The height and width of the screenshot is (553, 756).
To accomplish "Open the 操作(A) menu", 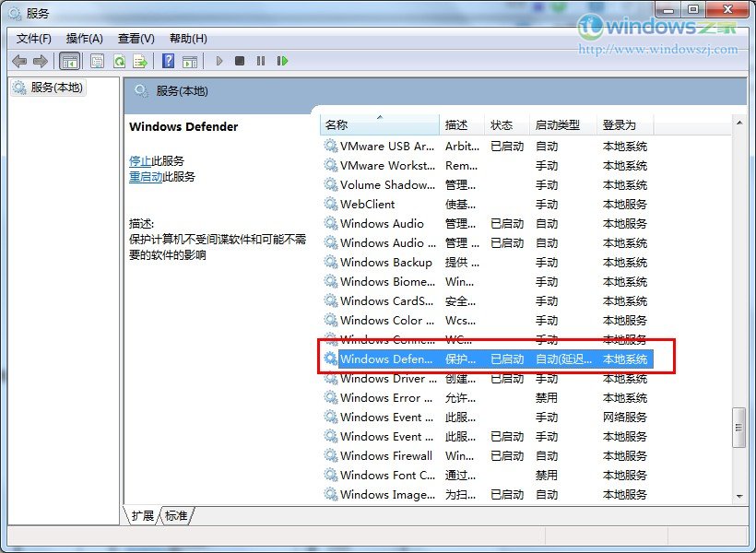I will point(85,39).
